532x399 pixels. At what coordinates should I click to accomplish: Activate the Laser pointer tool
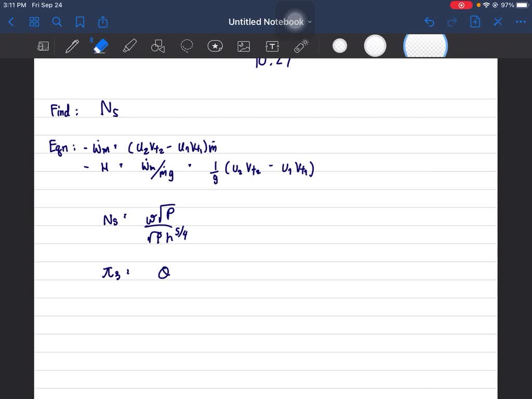[x=301, y=46]
